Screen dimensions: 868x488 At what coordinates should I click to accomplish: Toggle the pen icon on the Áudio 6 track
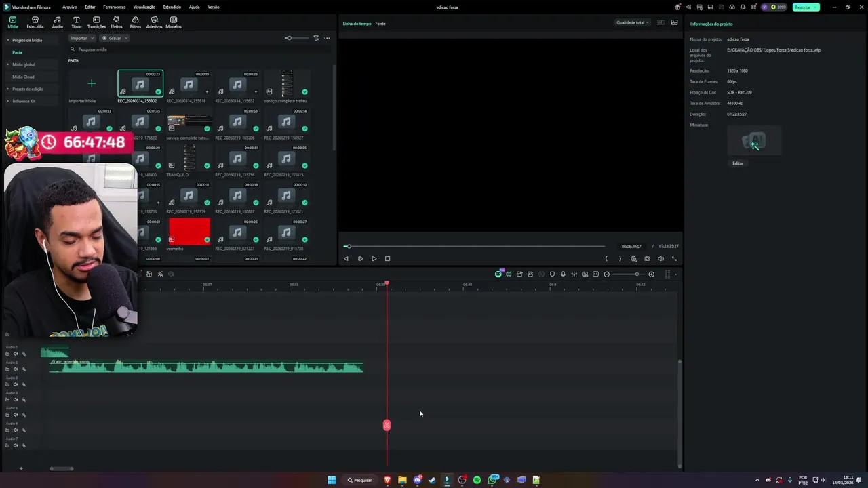click(23, 430)
